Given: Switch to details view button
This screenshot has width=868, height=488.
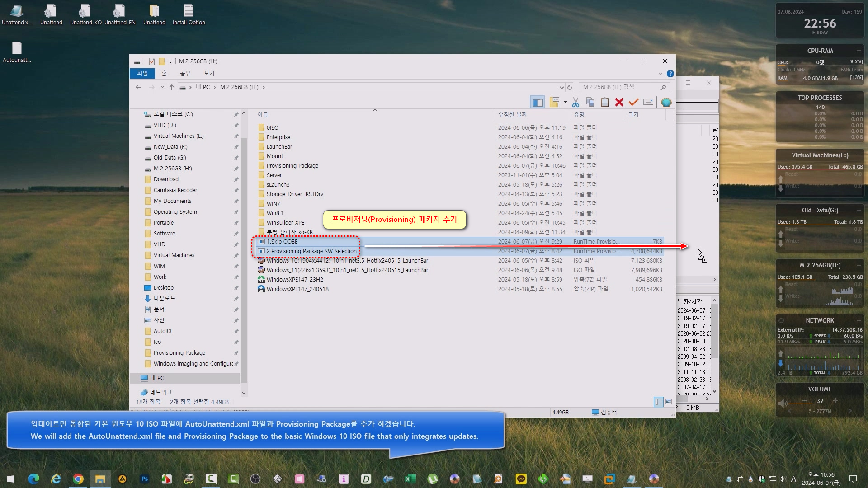Looking at the screenshot, I should point(659,402).
